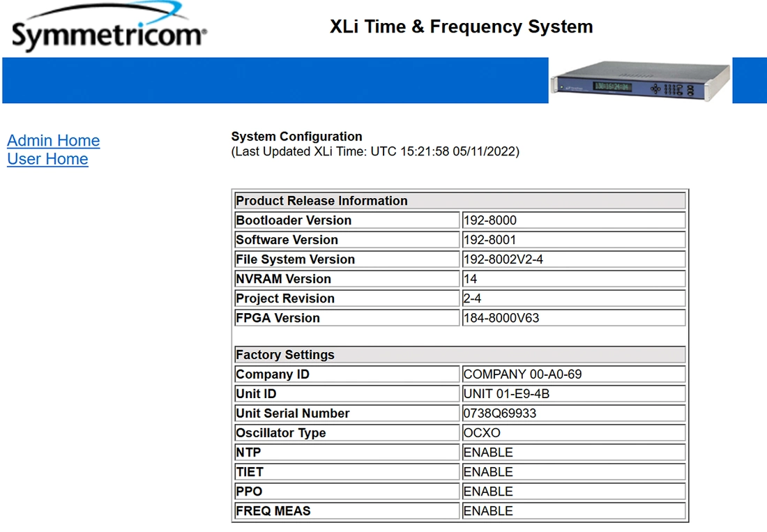Click the NVRAM Version label
The image size is (767, 532).
[x=283, y=279]
